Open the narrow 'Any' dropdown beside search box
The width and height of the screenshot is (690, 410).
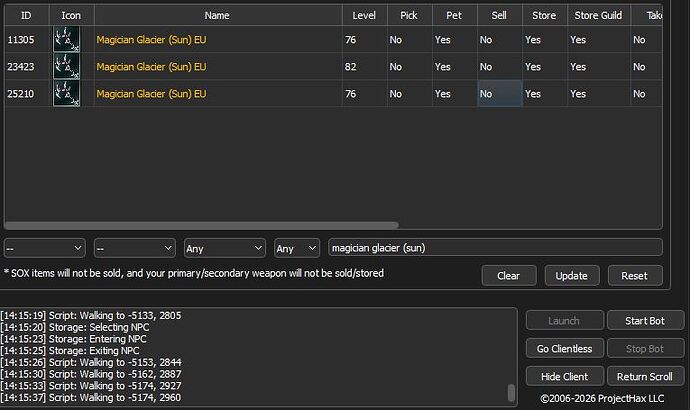[x=297, y=248]
